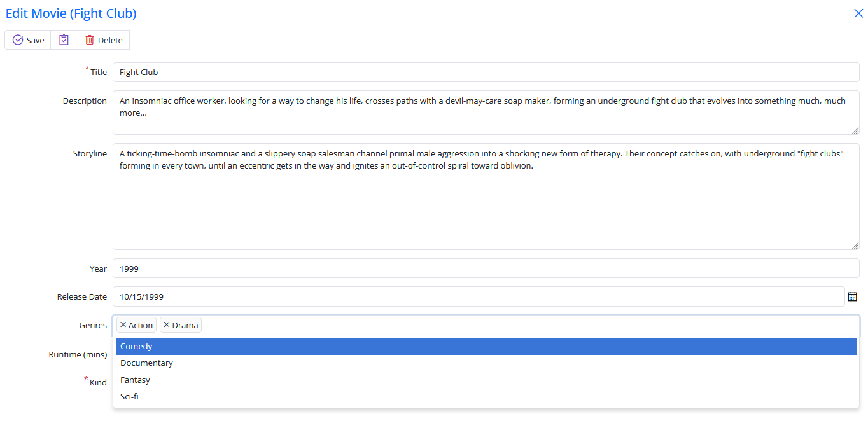The height and width of the screenshot is (437, 868).
Task: Click into the Title input field
Action: tap(486, 73)
